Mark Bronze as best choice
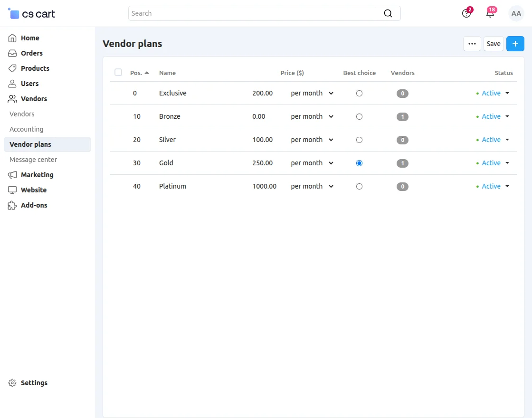The width and height of the screenshot is (532, 418). pyautogui.click(x=359, y=117)
